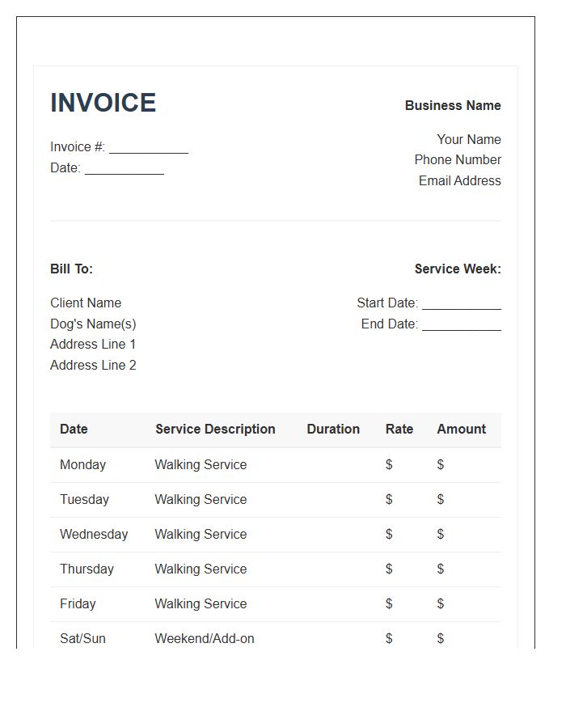Click the Date column header

74,429
